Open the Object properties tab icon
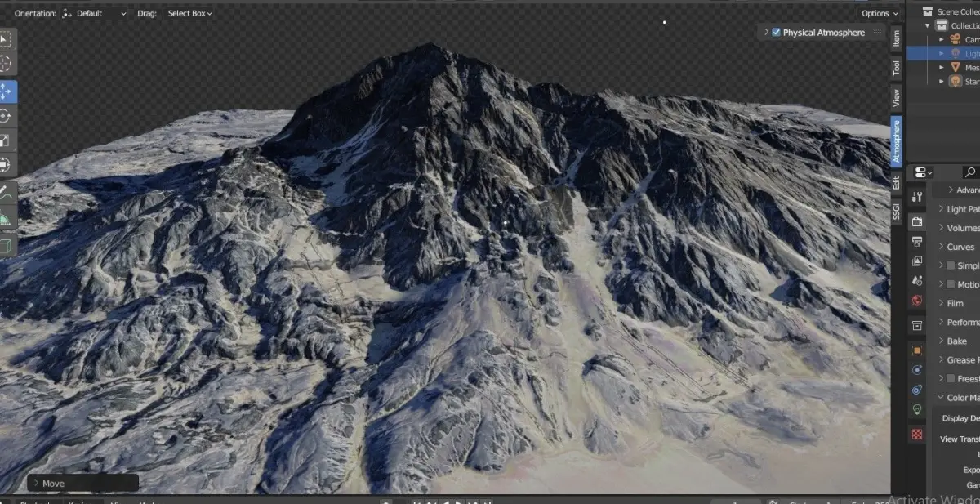 (917, 350)
